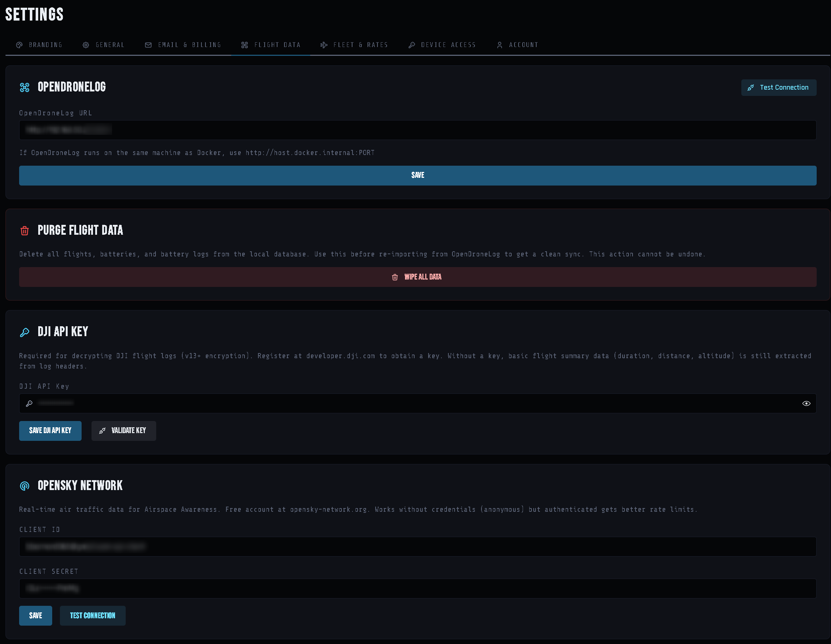831x644 pixels.
Task: Test the OpenDroneLog connection
Action: (778, 87)
